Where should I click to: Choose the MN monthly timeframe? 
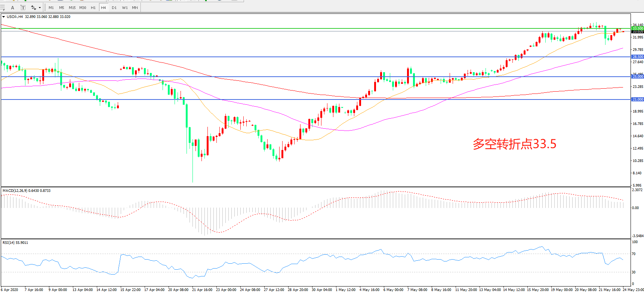(135, 7)
